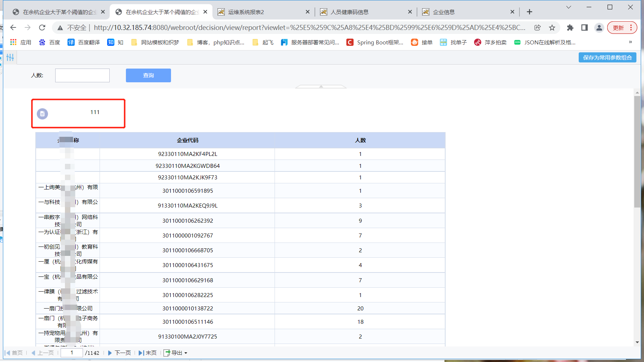Open the JSON在线解析及格 bookmark
This screenshot has width=644, height=362.
click(x=545, y=42)
